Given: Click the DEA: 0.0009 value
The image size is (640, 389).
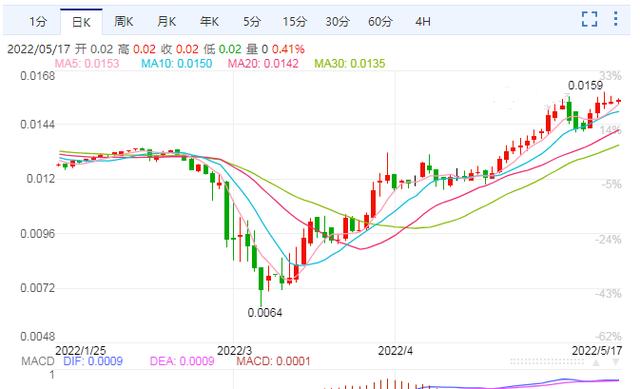Looking at the screenshot, I should (x=182, y=362).
